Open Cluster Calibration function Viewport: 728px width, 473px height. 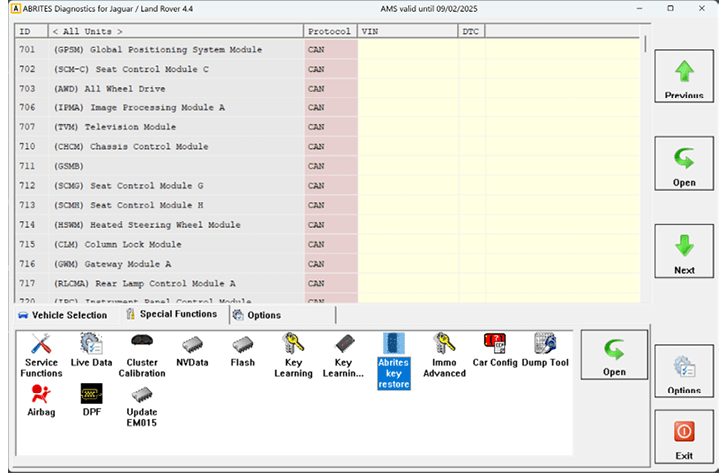pos(142,354)
